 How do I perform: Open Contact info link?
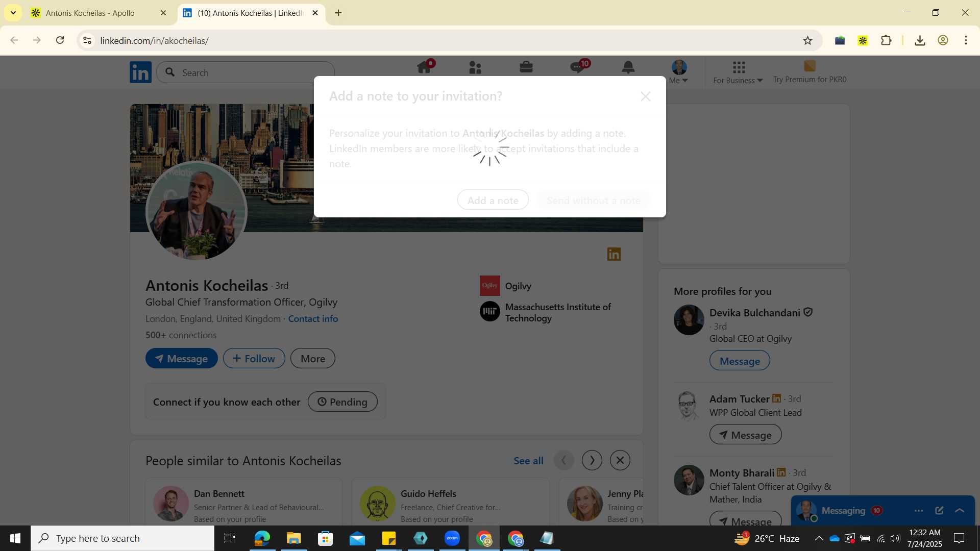[313, 318]
